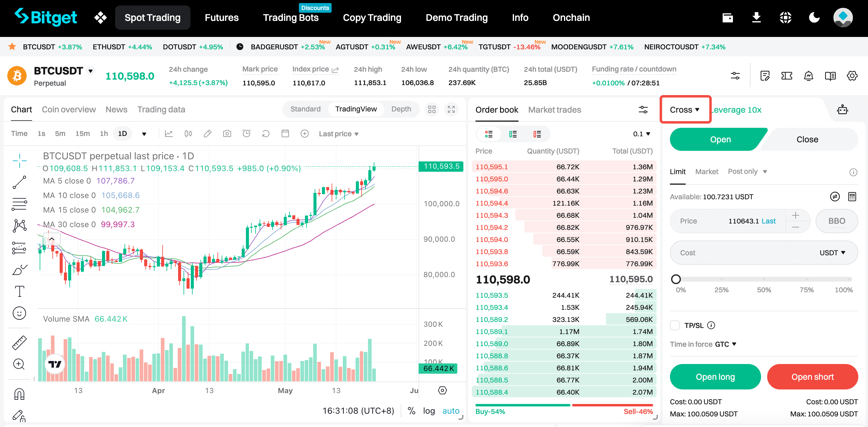Select the Text tool in chart sidebar
The width and height of the screenshot is (868, 427).
click(x=19, y=292)
